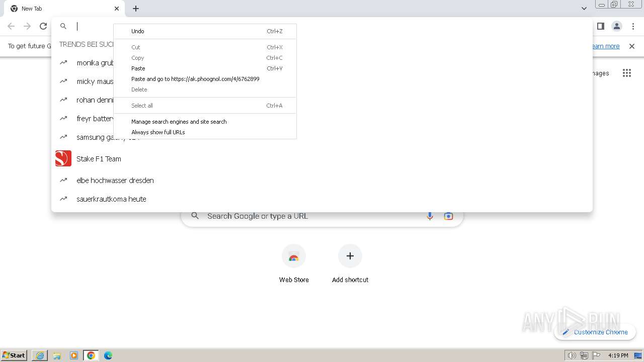
Task: Open File Explorer from the taskbar
Action: 57,355
